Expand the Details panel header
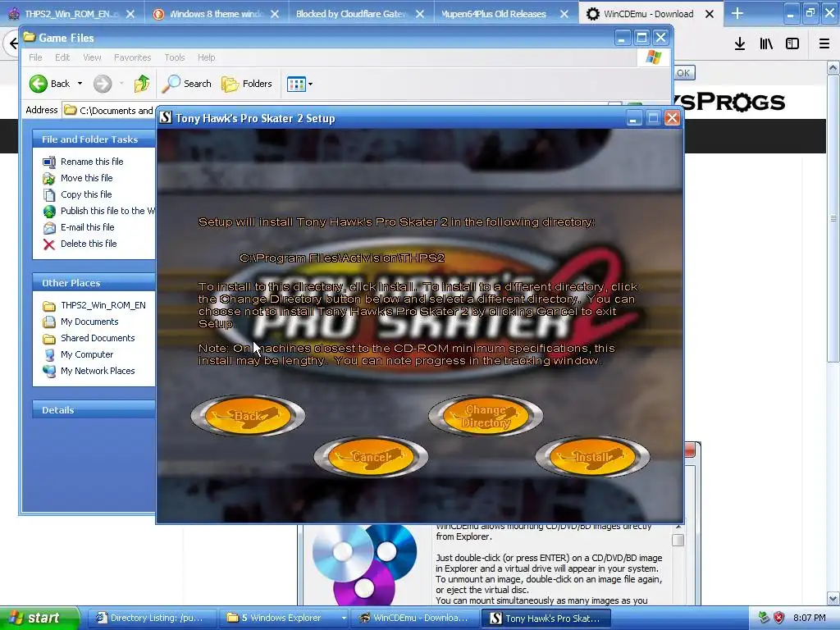Screen dimensions: 840x630 94,410
